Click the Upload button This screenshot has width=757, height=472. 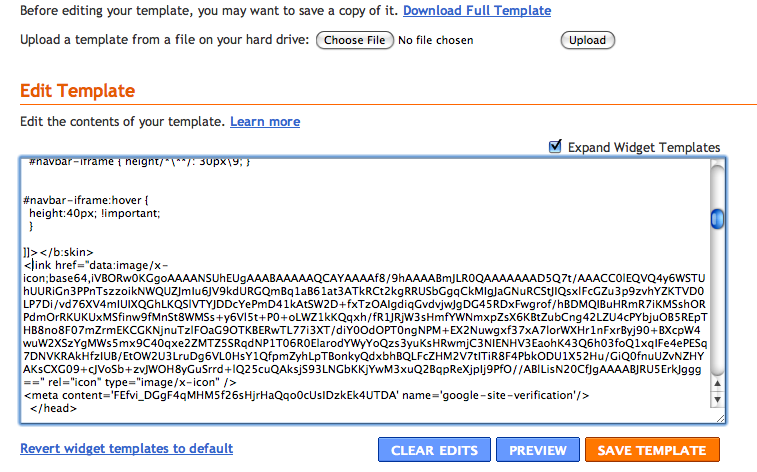(x=587, y=40)
